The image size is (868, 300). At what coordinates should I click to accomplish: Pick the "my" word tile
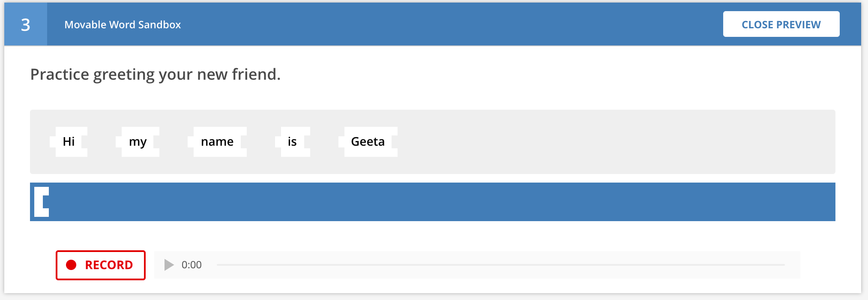tap(138, 142)
